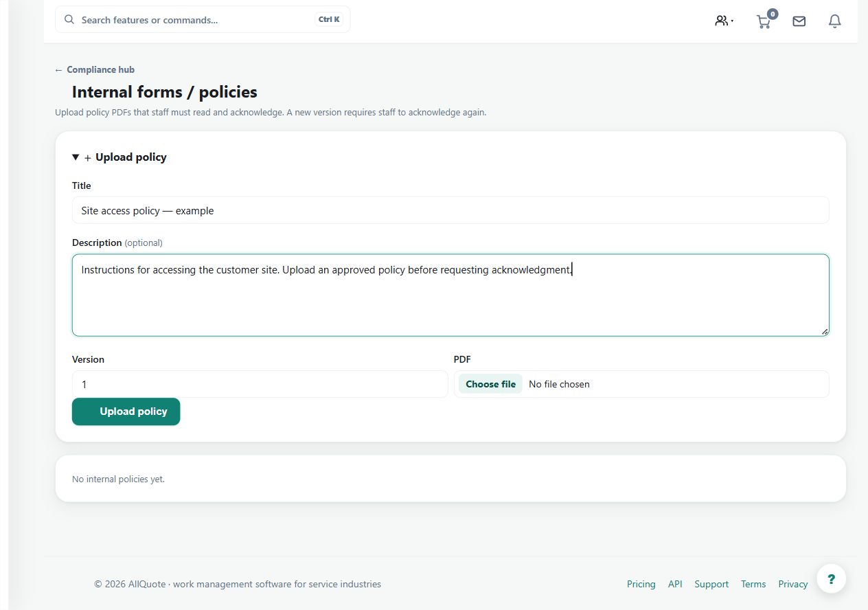The image size is (868, 610).
Task: Click the Choose file button
Action: click(x=490, y=384)
